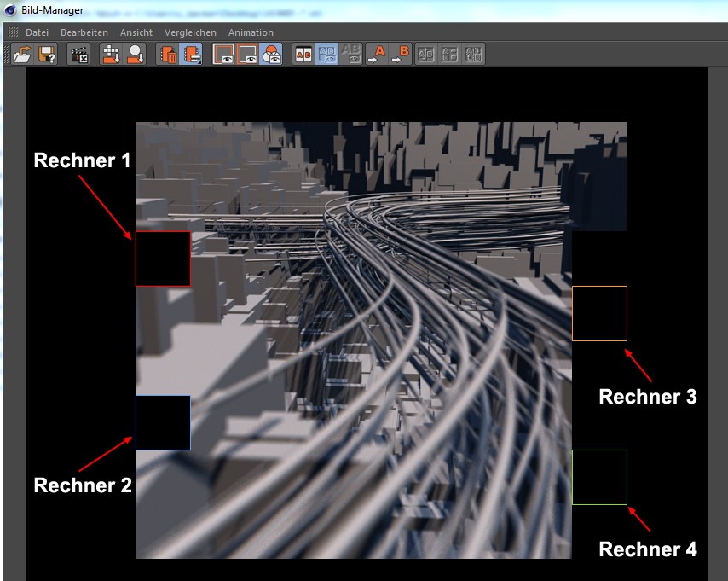Viewport: 728px width, 581px height.
Task: Click the stop rendering clapperboard icon
Action: tap(78, 55)
